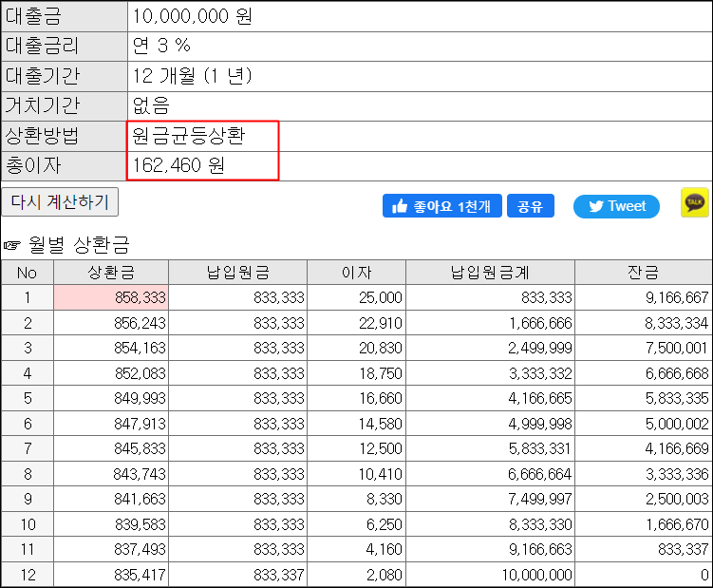Click the 835,417 final repayment cell
713x588 pixels.
pyautogui.click(x=111, y=575)
